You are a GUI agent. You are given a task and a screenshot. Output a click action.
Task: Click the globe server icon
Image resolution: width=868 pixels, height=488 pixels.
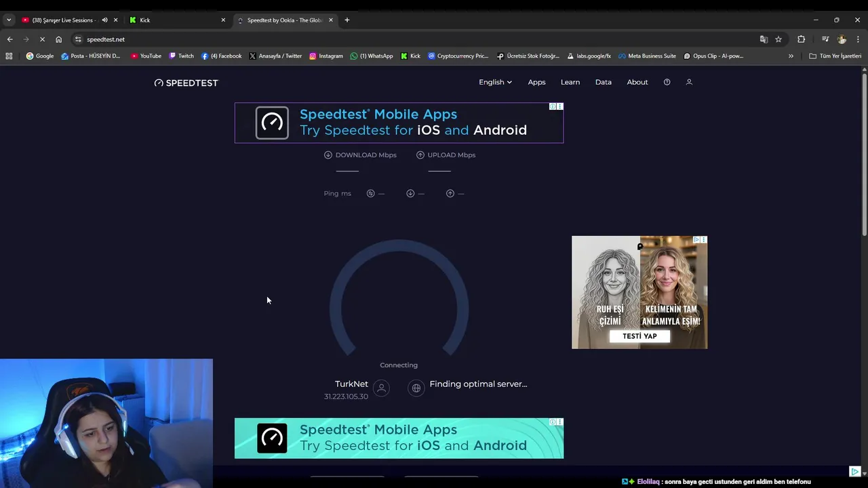tap(416, 388)
